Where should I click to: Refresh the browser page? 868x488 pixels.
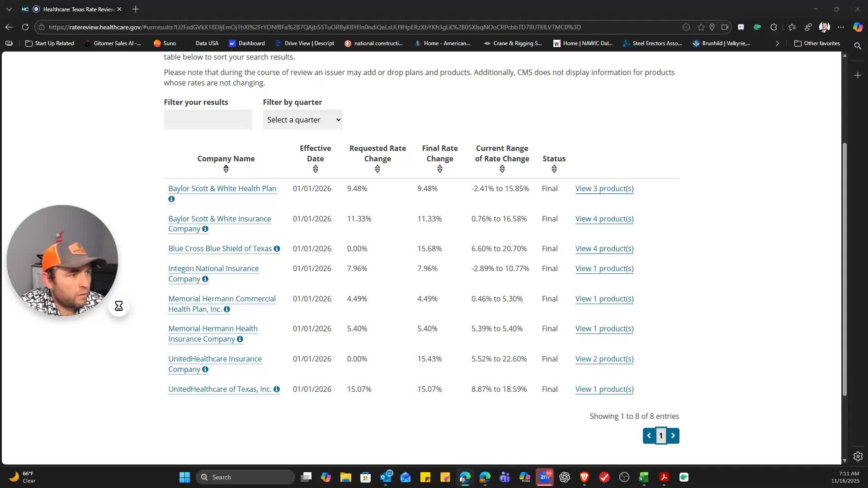[25, 27]
